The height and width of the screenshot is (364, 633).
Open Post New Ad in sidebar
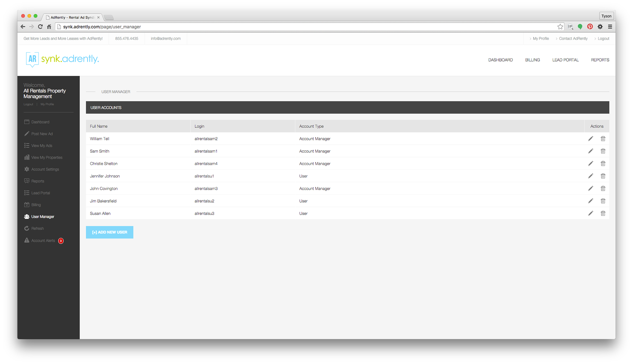[42, 134]
